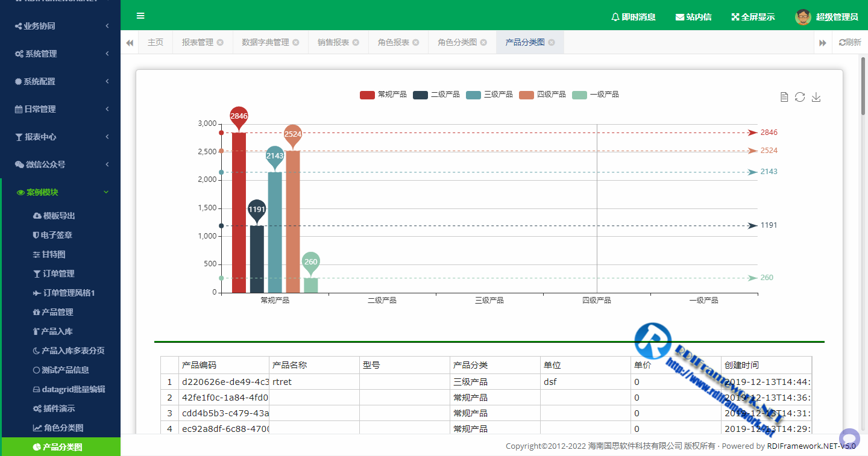
Task: Close the 产品分类图 tab
Action: point(551,42)
